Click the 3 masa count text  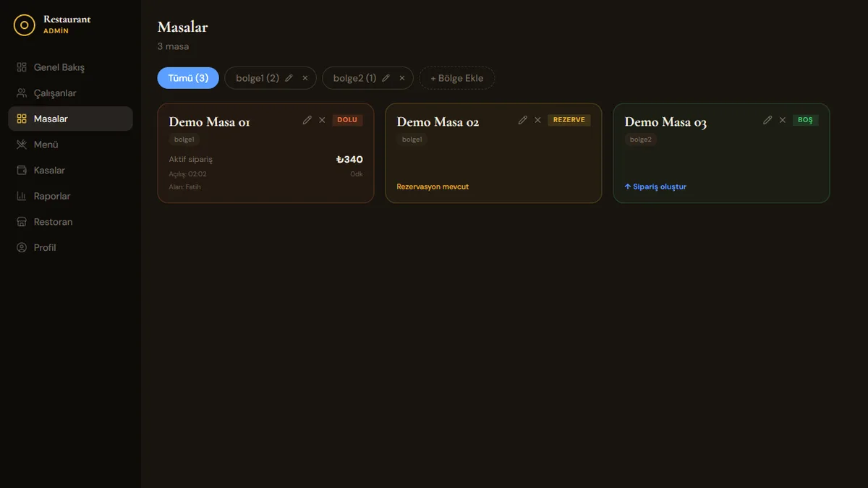coord(173,46)
